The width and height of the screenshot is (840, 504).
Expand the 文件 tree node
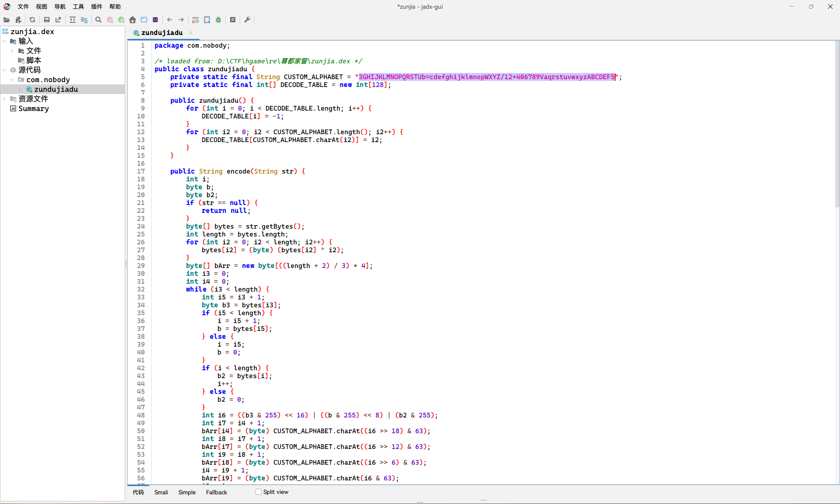pos(12,51)
